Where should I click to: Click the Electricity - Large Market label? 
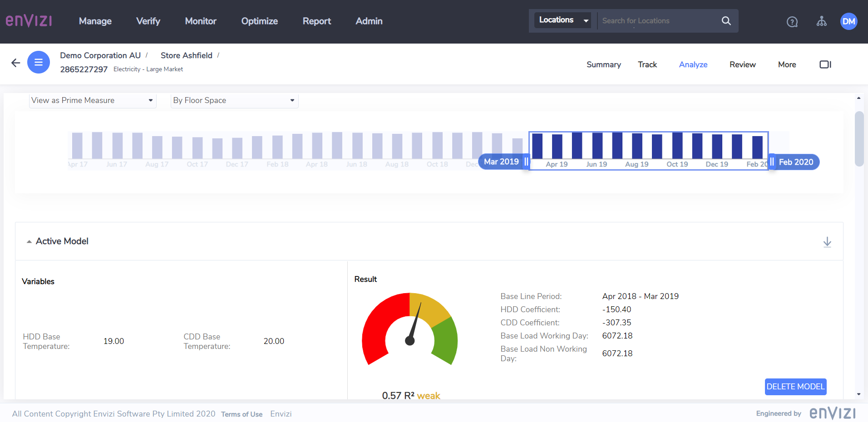pyautogui.click(x=148, y=69)
